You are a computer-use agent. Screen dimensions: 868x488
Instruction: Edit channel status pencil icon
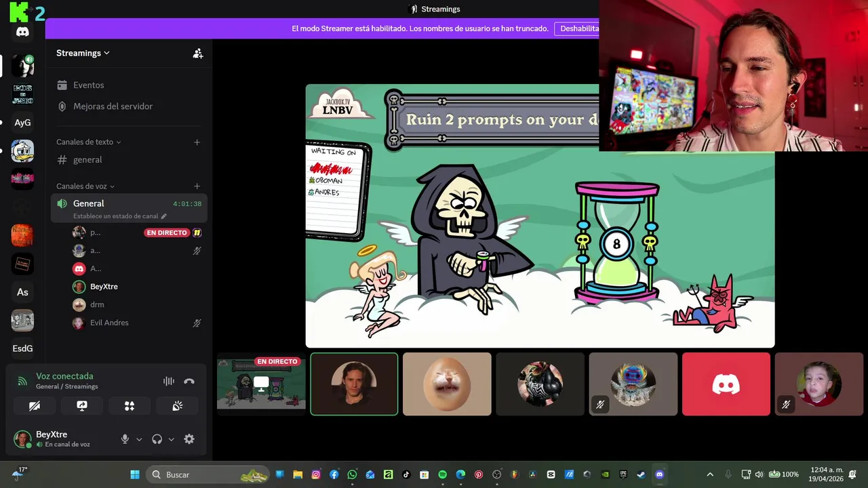click(x=163, y=216)
